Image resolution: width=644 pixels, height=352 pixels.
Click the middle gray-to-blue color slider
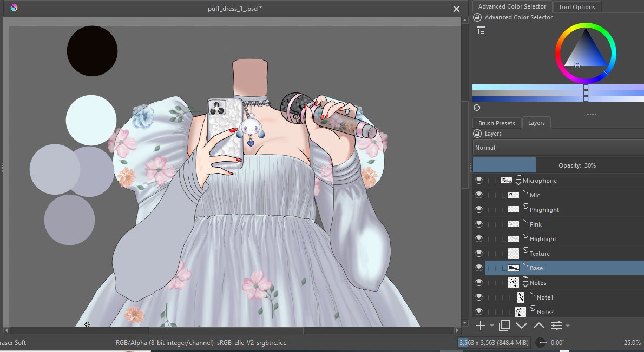click(x=558, y=93)
